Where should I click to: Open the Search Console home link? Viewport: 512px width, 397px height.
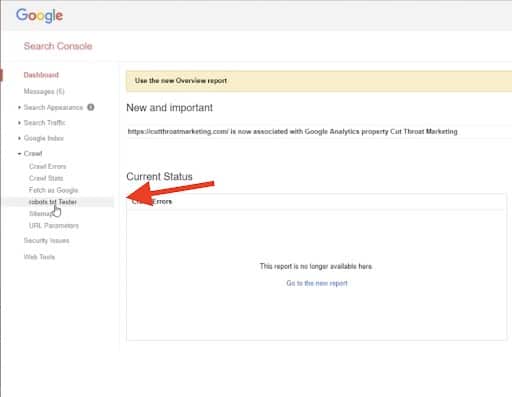58,46
